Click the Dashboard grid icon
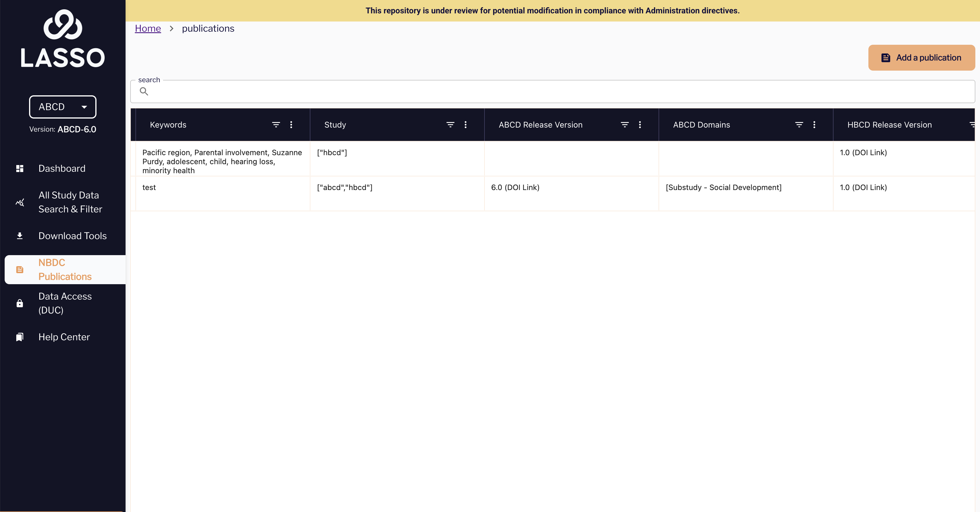The height and width of the screenshot is (512, 980). (20, 169)
